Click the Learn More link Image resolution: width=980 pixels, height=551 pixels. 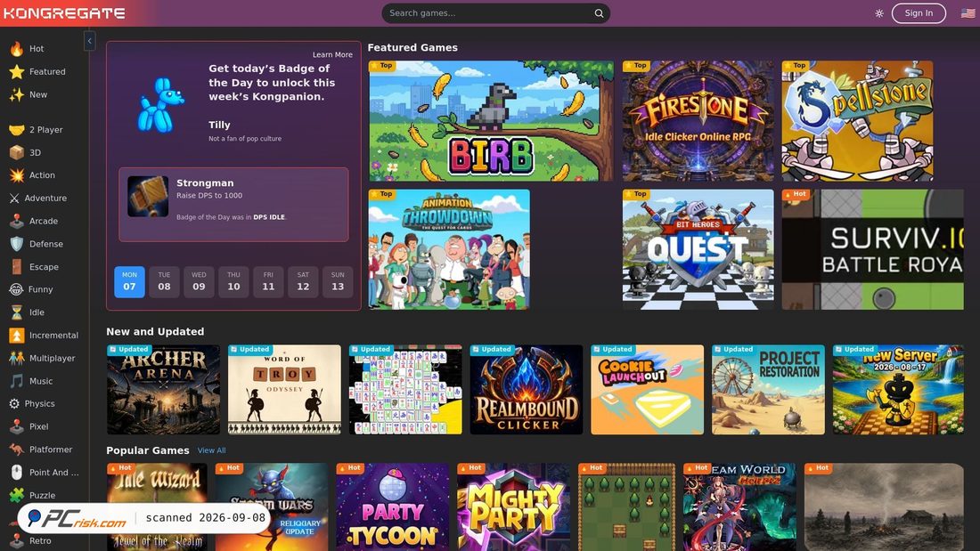[332, 55]
